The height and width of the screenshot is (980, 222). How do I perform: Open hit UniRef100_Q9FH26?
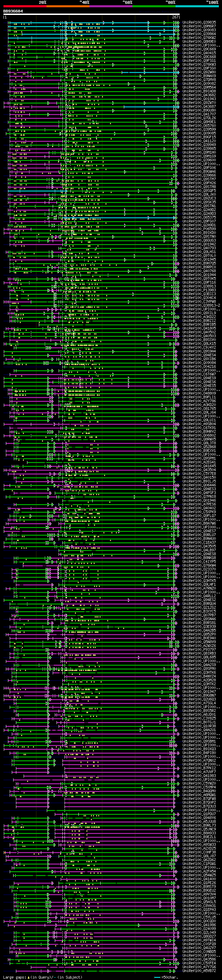point(199,183)
